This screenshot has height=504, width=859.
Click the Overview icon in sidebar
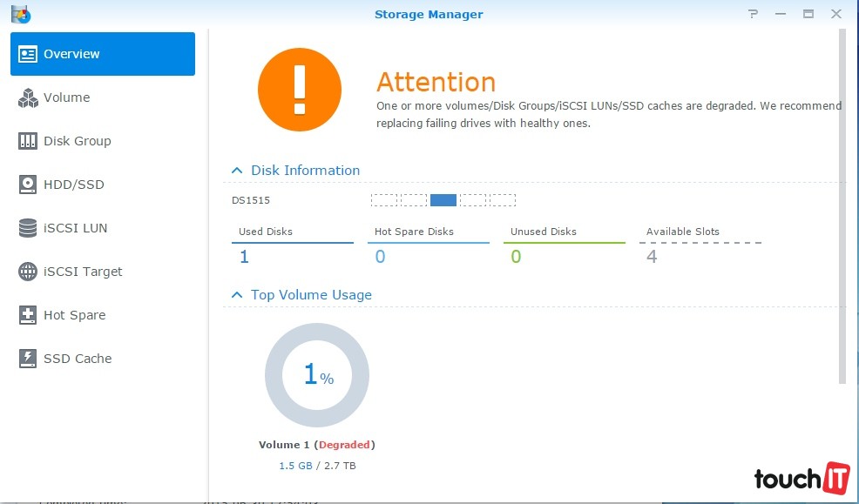pyautogui.click(x=28, y=54)
